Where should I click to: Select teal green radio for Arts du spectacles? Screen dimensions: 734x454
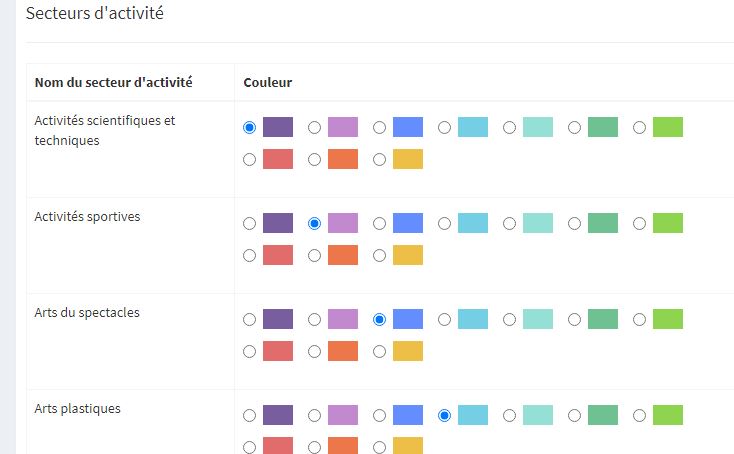coord(574,320)
